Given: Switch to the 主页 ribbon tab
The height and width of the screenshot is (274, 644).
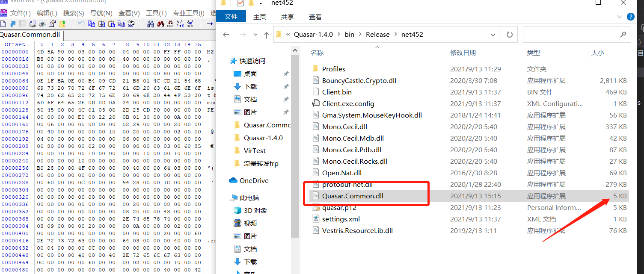Looking at the screenshot, I should click(x=260, y=17).
